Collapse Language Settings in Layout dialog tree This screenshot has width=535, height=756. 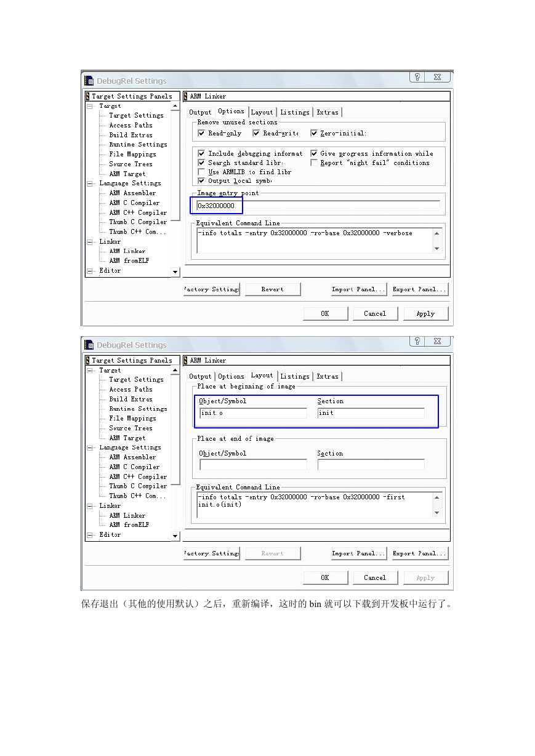[x=90, y=448]
